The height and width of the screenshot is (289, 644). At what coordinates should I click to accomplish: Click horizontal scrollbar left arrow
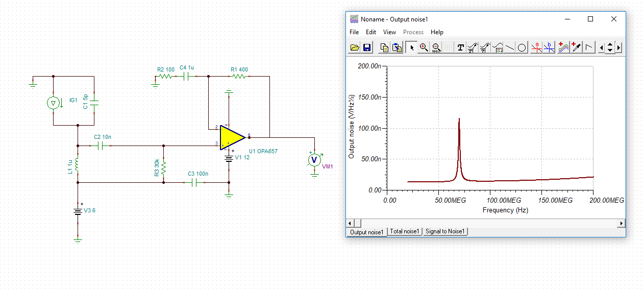pos(350,223)
